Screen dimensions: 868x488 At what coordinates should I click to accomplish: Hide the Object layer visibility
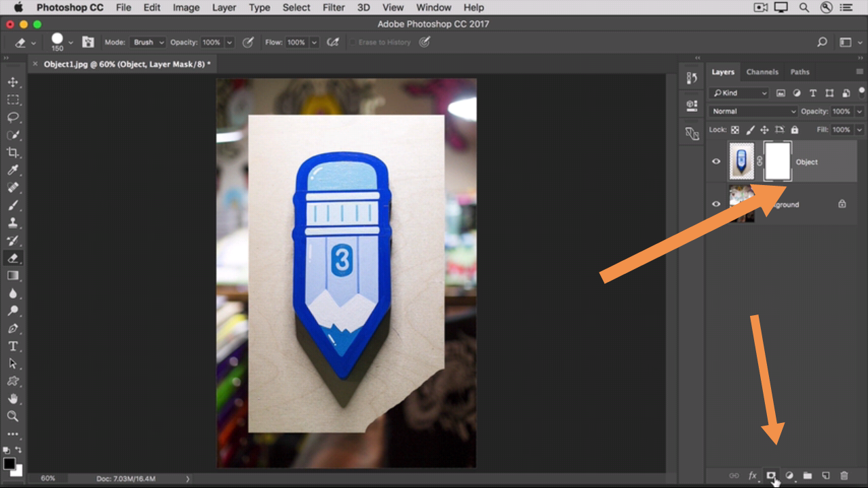pos(716,162)
